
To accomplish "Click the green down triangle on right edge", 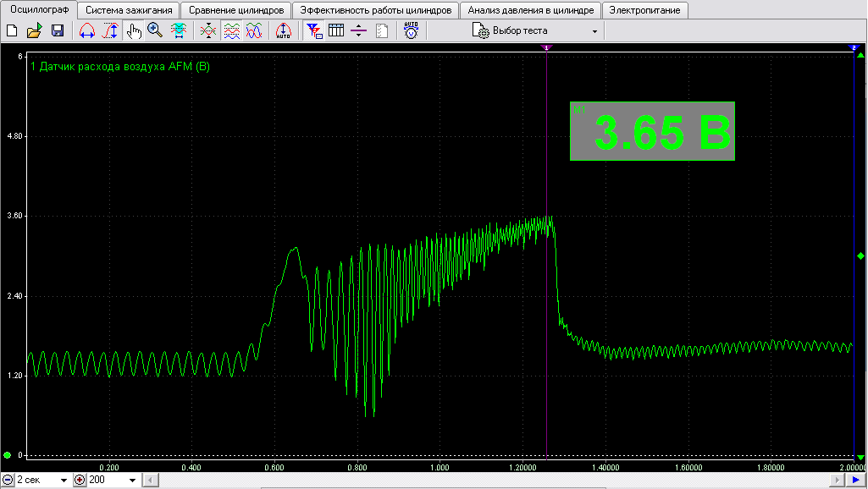I will coord(861,458).
